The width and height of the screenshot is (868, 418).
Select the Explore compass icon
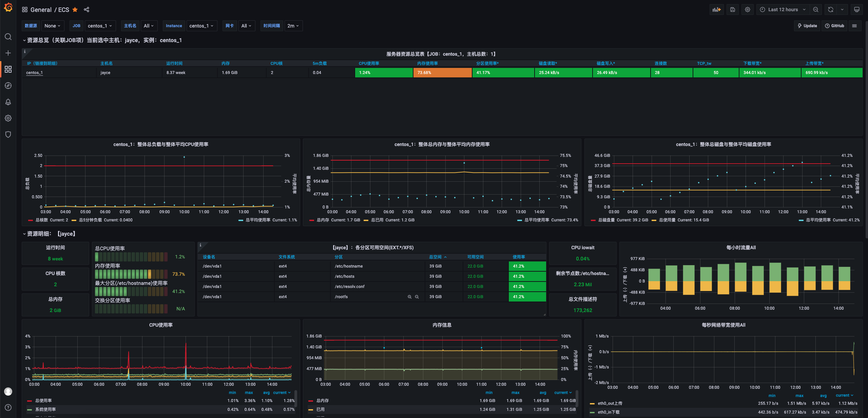8,86
